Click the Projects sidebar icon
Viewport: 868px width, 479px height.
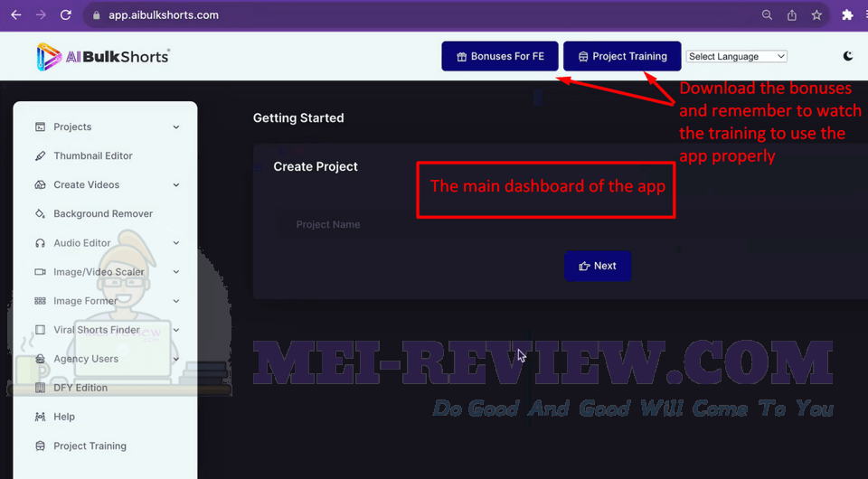pos(40,127)
